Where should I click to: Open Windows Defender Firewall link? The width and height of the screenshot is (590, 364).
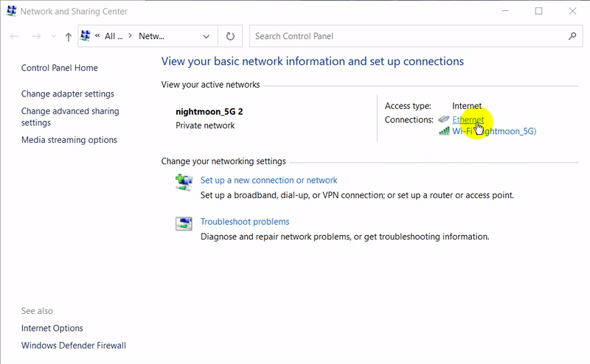coord(74,346)
